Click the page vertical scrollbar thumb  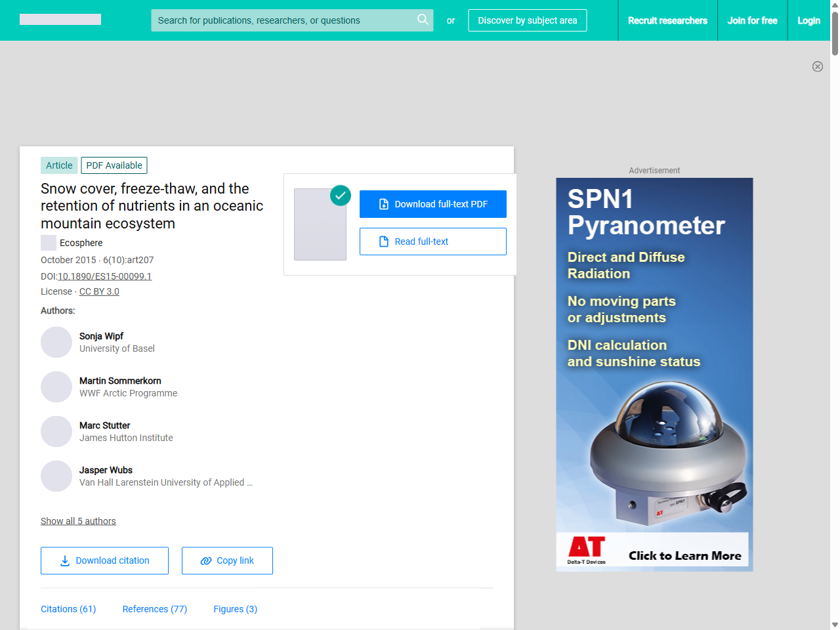[835, 33]
